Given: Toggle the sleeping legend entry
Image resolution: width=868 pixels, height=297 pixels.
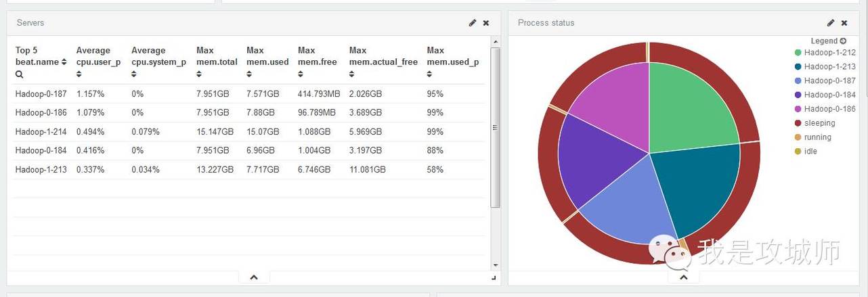Looking at the screenshot, I should click(819, 123).
